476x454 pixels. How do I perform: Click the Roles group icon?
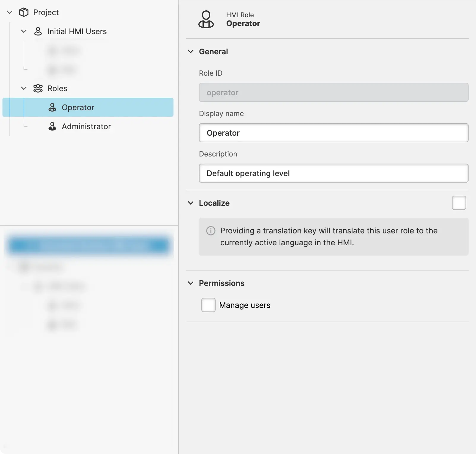tap(38, 88)
